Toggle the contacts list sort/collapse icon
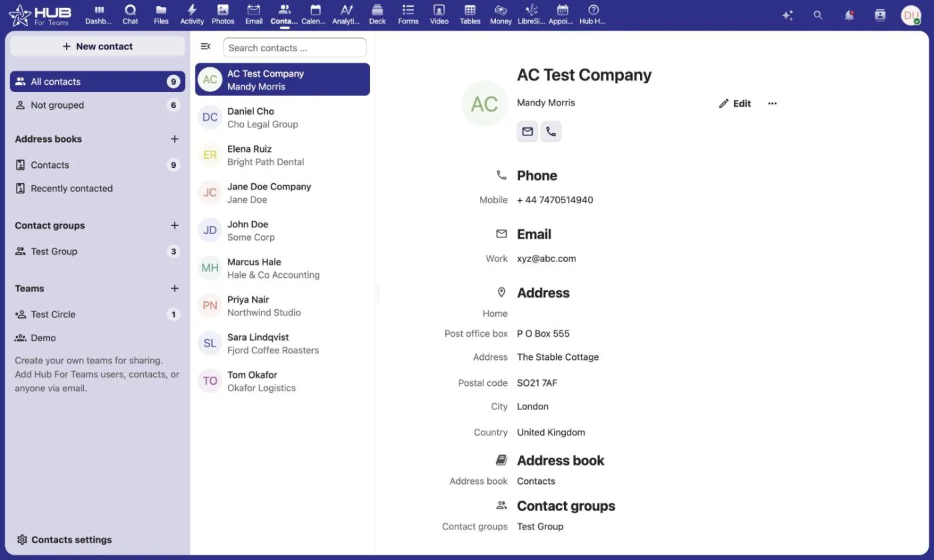The image size is (934, 560). (x=205, y=47)
